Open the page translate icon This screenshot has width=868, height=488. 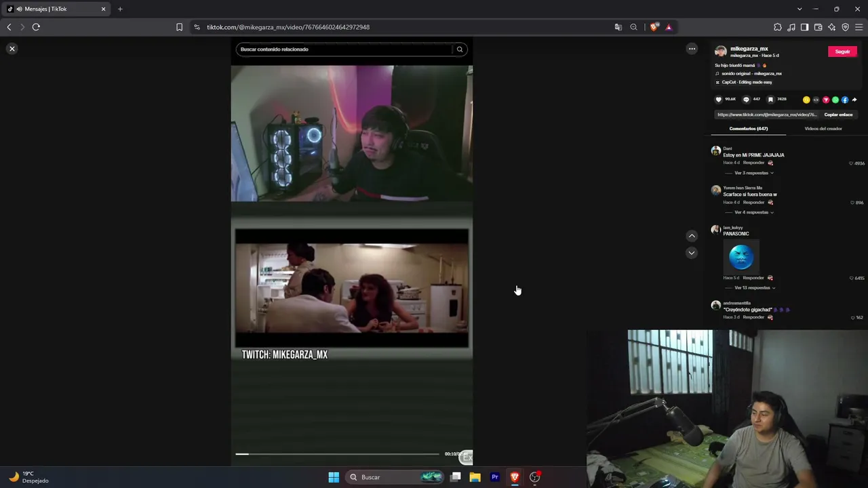(618, 27)
